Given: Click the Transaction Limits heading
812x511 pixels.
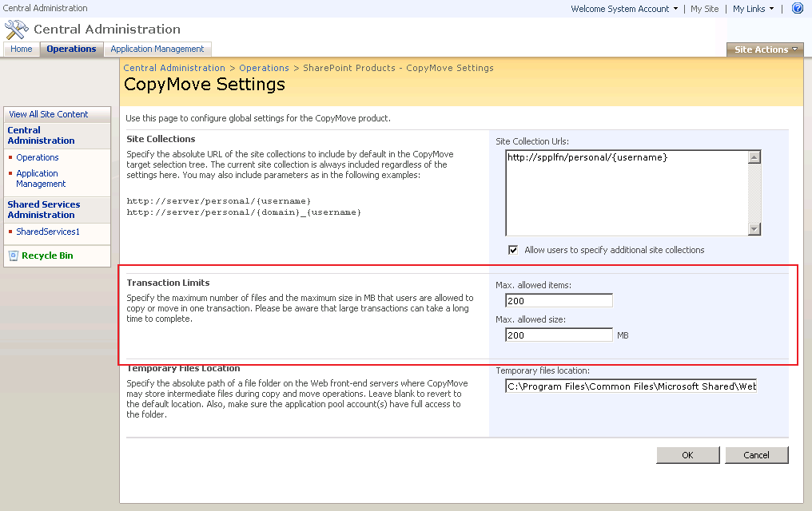Looking at the screenshot, I should point(169,283).
